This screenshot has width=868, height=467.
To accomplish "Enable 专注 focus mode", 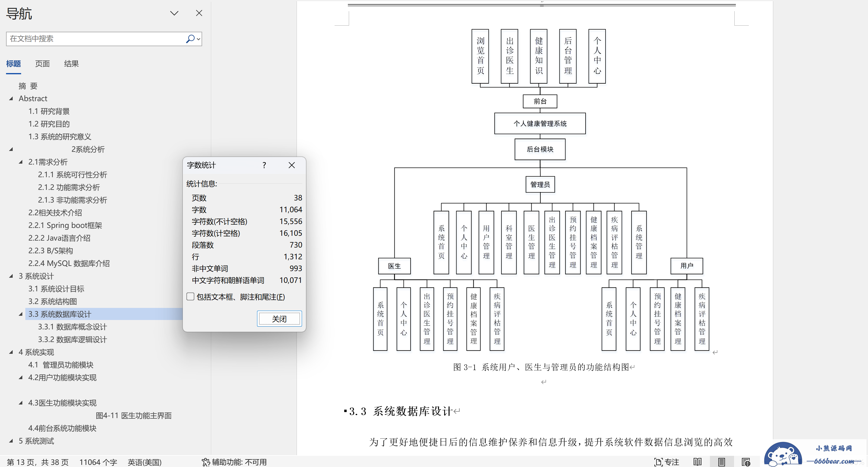I will pos(666,462).
